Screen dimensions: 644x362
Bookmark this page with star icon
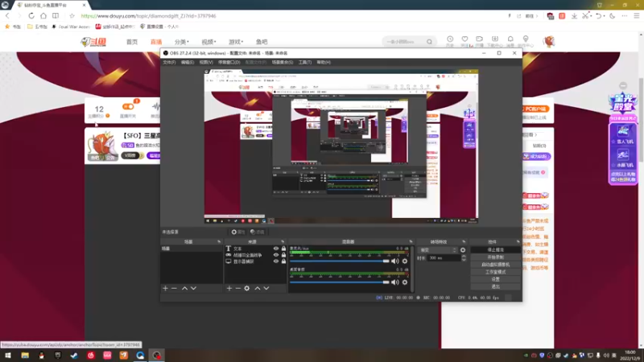point(72,15)
